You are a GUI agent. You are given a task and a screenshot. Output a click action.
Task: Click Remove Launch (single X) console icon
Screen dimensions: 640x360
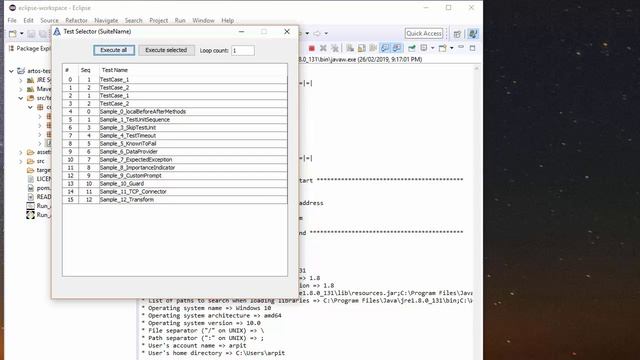point(323,48)
